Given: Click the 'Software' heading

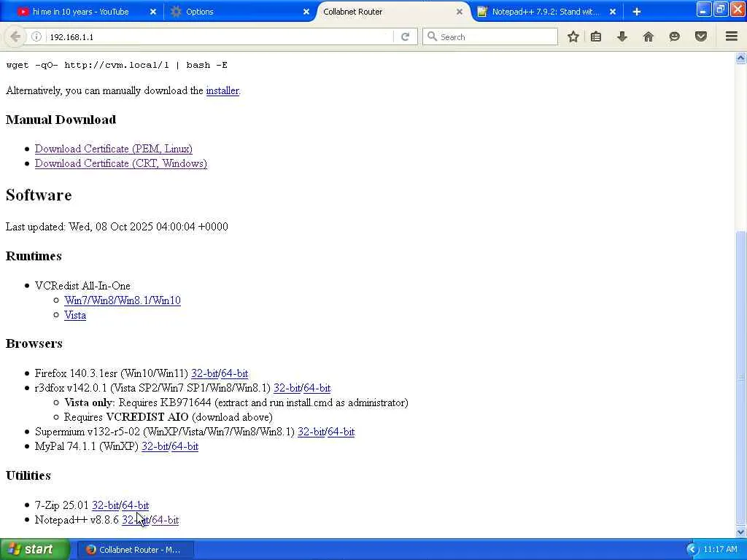Looking at the screenshot, I should pos(39,195).
